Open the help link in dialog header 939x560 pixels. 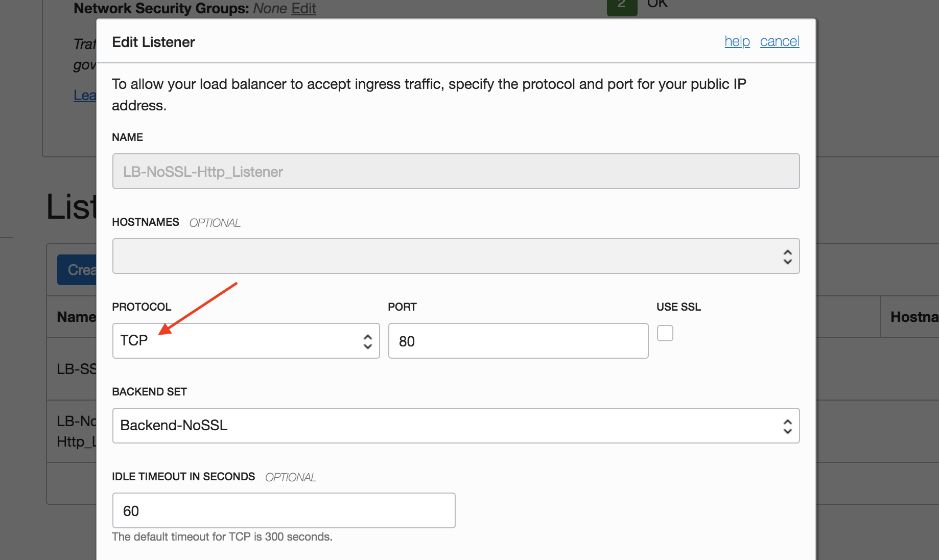click(x=737, y=41)
